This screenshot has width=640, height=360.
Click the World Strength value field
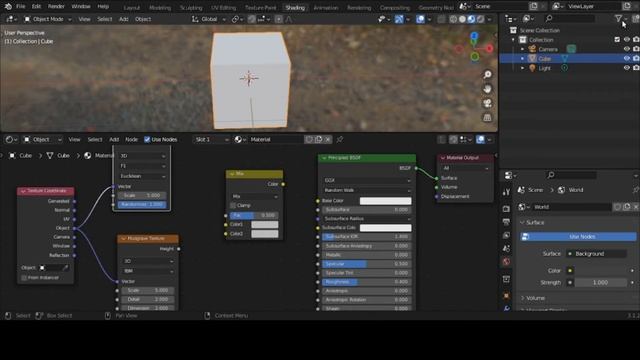(x=600, y=282)
